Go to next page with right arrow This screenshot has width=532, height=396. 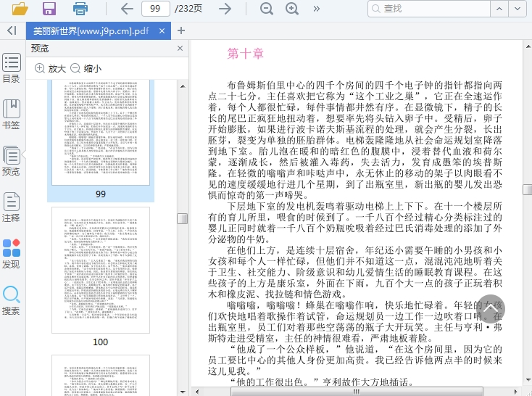[225, 9]
